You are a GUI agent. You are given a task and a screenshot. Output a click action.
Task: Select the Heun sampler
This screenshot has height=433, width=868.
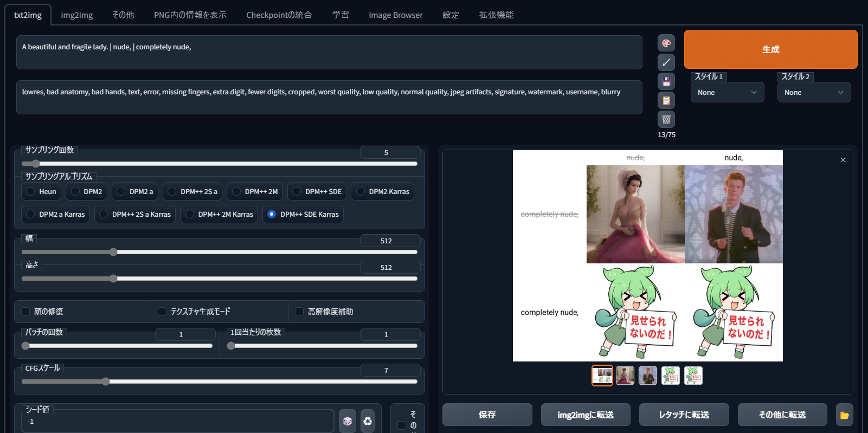pyautogui.click(x=41, y=191)
